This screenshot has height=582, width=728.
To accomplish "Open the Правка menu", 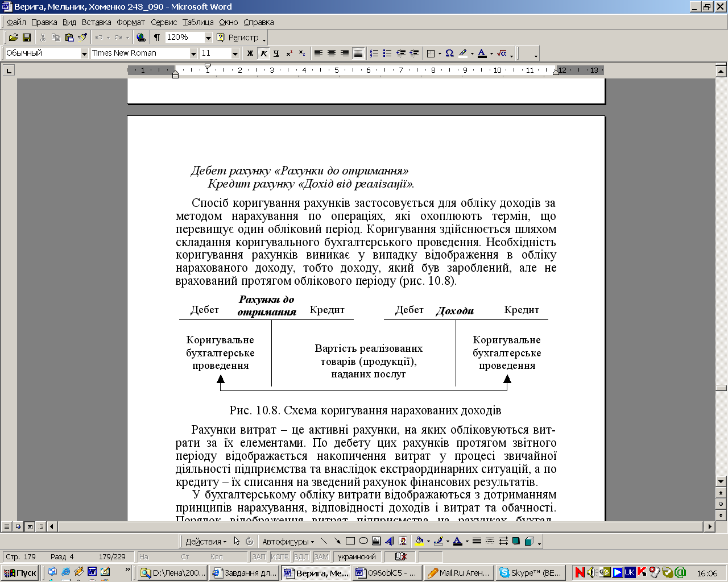I will coord(44,22).
